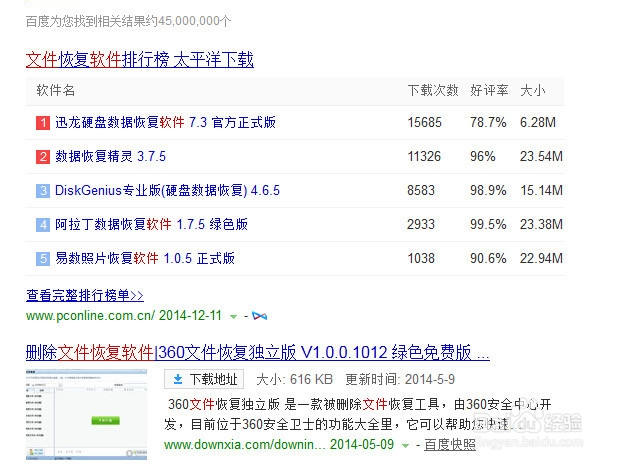
Task: Click download count 2933
Action: click(421, 224)
